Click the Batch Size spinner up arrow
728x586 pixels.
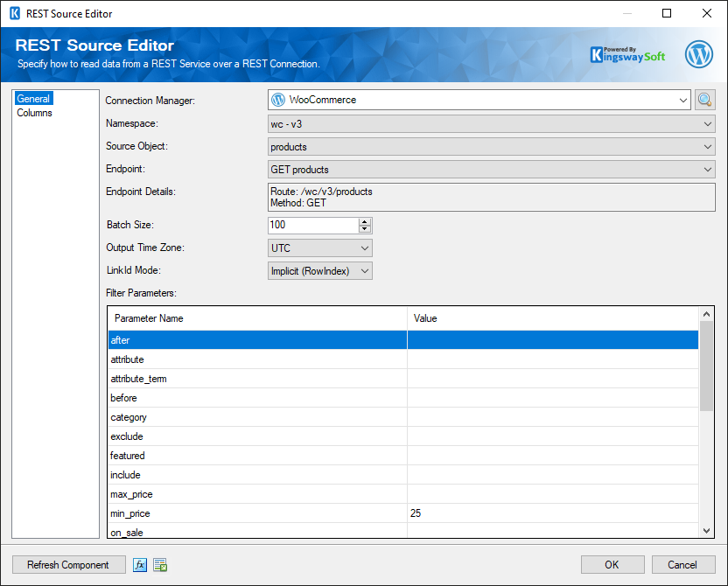click(366, 220)
